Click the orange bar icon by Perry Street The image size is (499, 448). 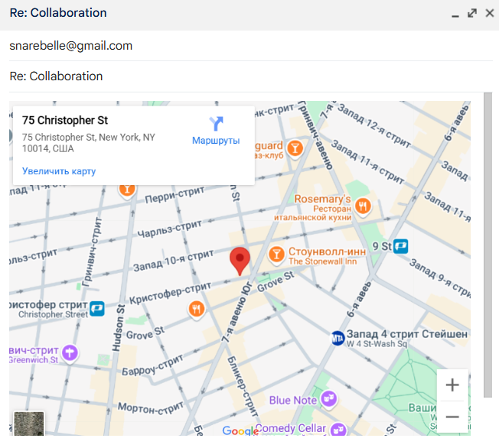[x=127, y=189]
